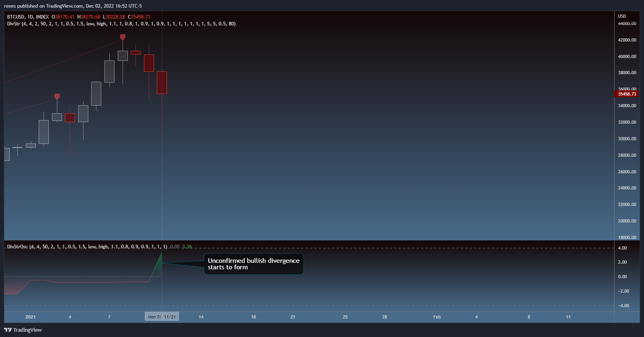Click the highlighted Mon 01/11/21 date label

(162, 317)
